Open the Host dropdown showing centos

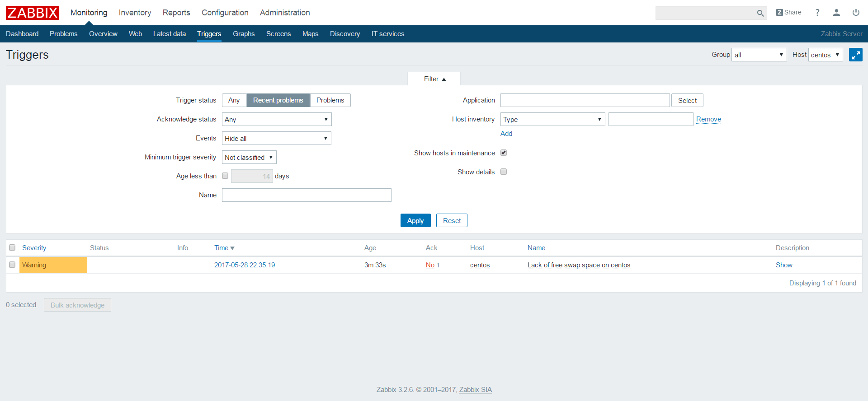tap(826, 55)
